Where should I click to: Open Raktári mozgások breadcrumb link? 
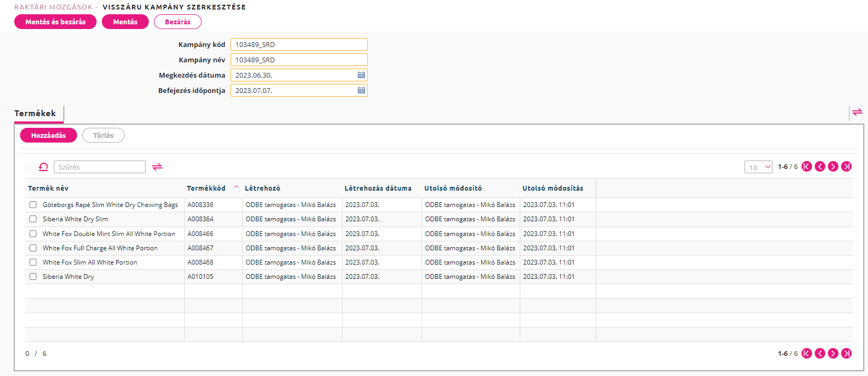[x=53, y=7]
